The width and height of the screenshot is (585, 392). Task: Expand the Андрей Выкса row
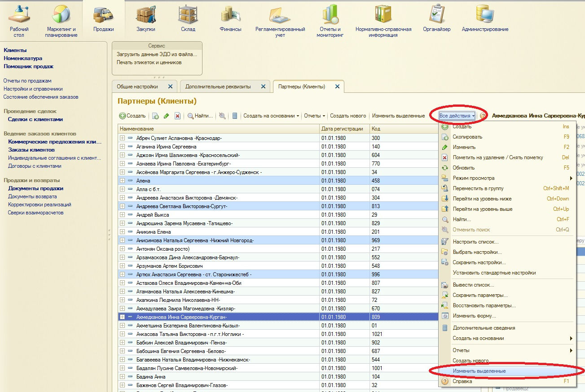coord(122,215)
